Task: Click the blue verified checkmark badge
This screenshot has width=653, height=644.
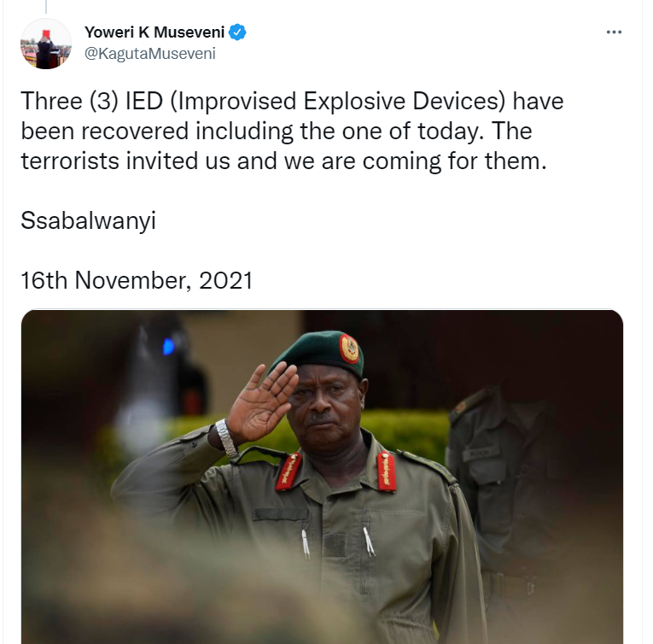Action: (x=237, y=32)
